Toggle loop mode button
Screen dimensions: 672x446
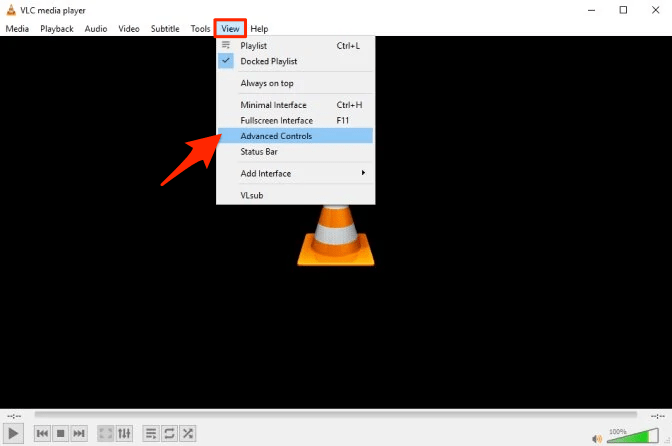tap(169, 434)
